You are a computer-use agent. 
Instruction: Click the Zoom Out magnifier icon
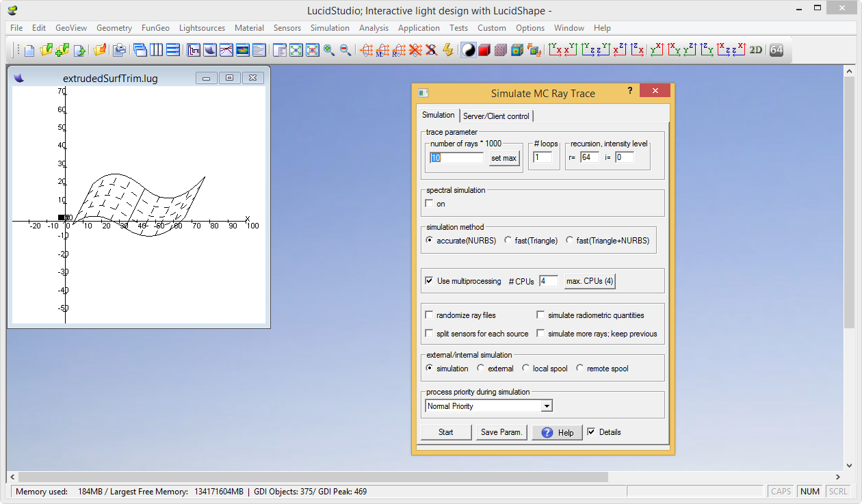pyautogui.click(x=345, y=50)
